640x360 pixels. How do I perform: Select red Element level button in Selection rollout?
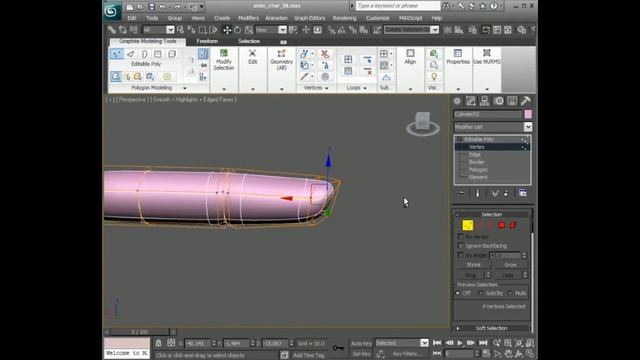click(x=513, y=225)
